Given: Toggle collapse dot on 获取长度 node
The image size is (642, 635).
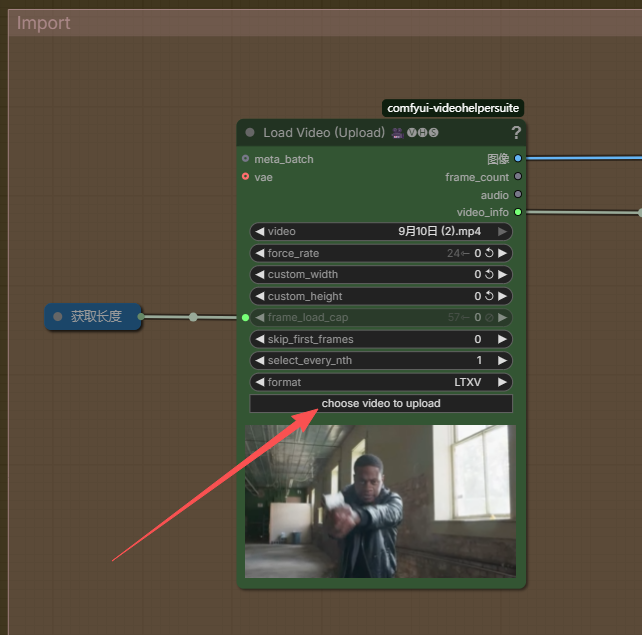Looking at the screenshot, I should coord(58,316).
